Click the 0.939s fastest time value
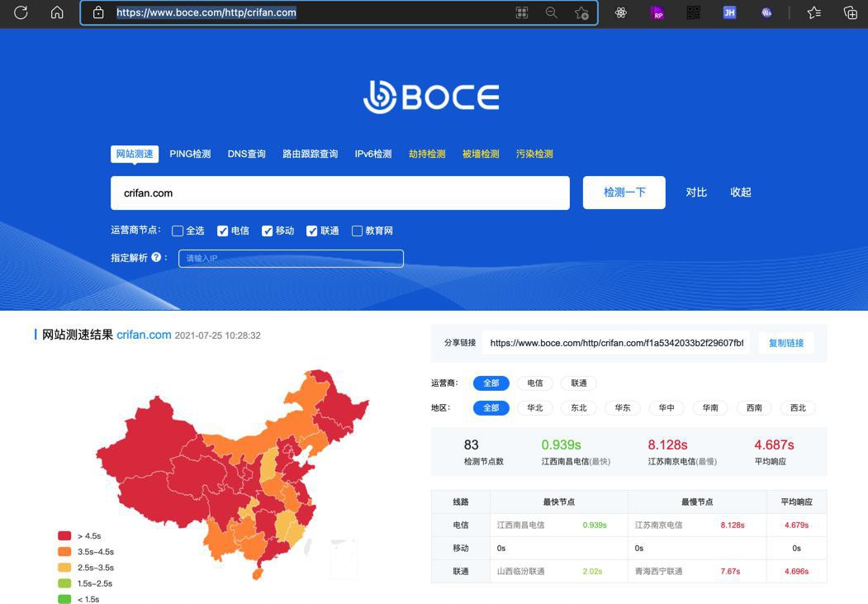 (561, 445)
